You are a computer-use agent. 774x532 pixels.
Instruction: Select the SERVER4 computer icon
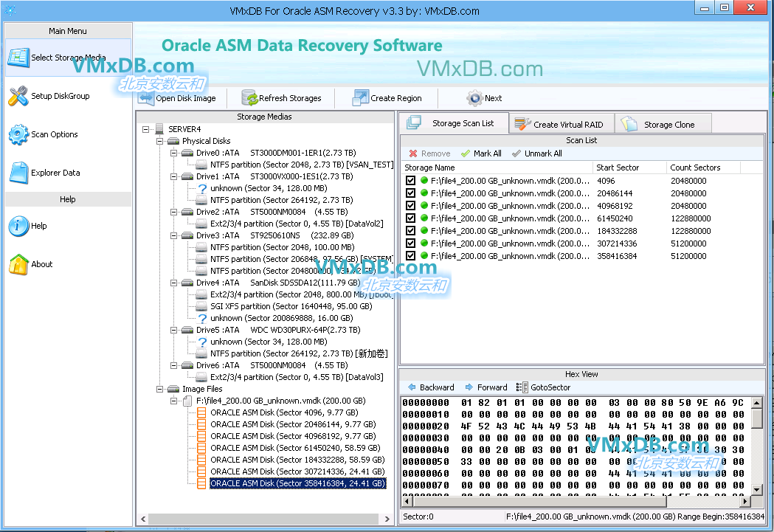pyautogui.click(x=159, y=129)
